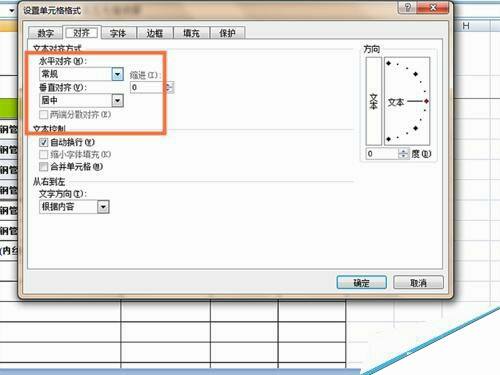Select the vertical 文本 orientation box
Image resolution: width=500 pixels, height=375 pixels.
[x=373, y=101]
